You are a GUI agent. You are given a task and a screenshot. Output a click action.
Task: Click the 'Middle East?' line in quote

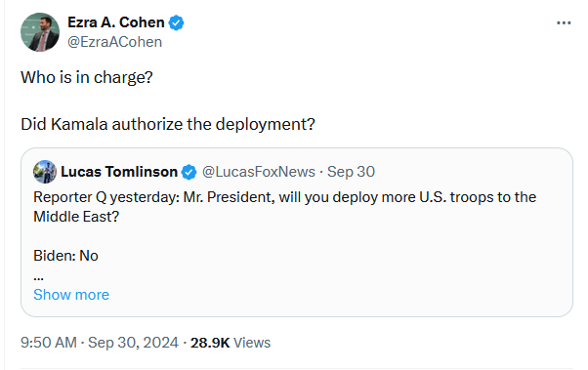(x=76, y=217)
